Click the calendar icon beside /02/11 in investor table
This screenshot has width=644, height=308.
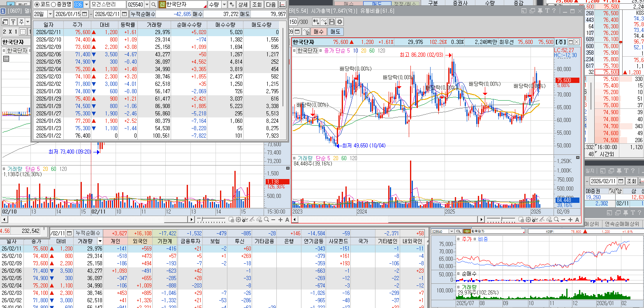69,233
